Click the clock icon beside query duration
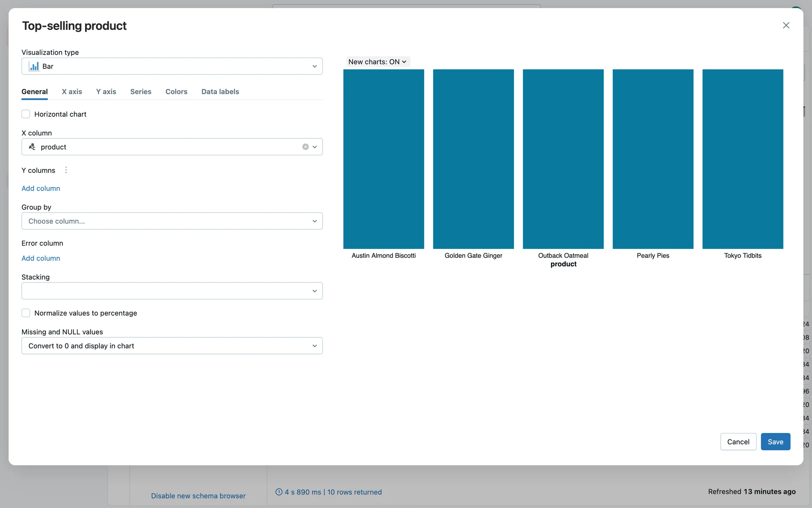The width and height of the screenshot is (812, 508). pos(279,492)
